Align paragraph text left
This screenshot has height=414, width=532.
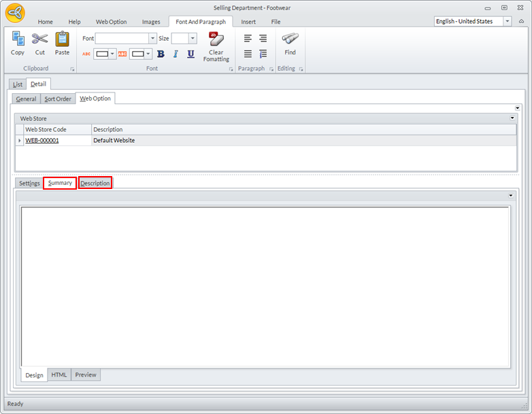click(248, 39)
